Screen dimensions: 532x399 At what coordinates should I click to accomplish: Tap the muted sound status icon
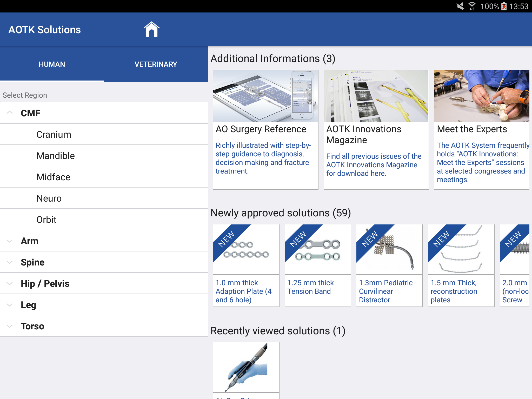(460, 6)
